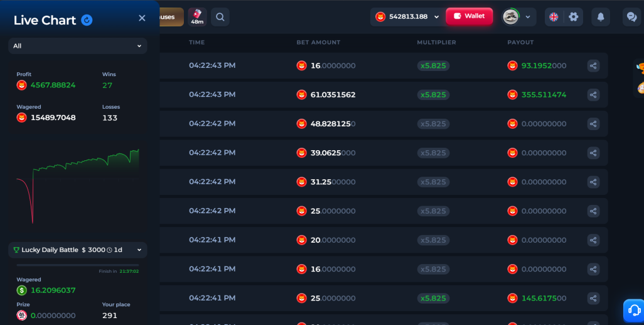Open the live support headset button

point(634,310)
